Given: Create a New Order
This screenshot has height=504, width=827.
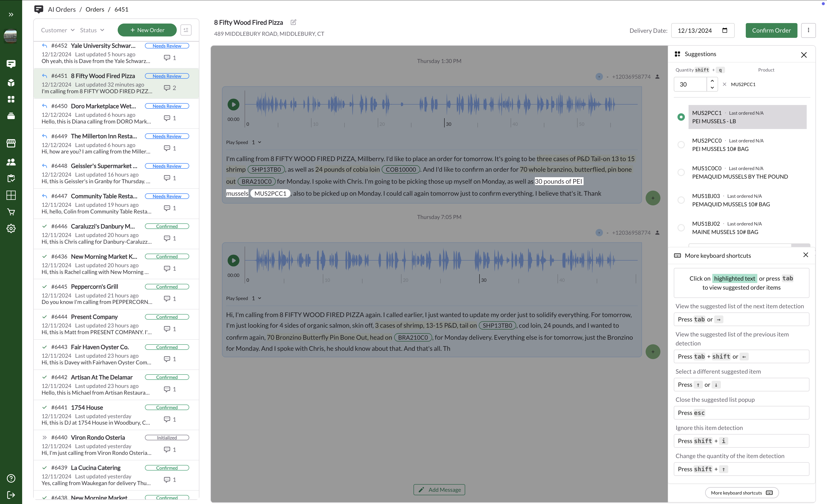Looking at the screenshot, I should click(147, 30).
